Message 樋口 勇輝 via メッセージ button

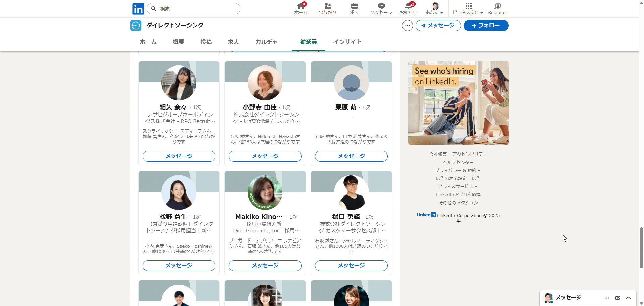351,266
